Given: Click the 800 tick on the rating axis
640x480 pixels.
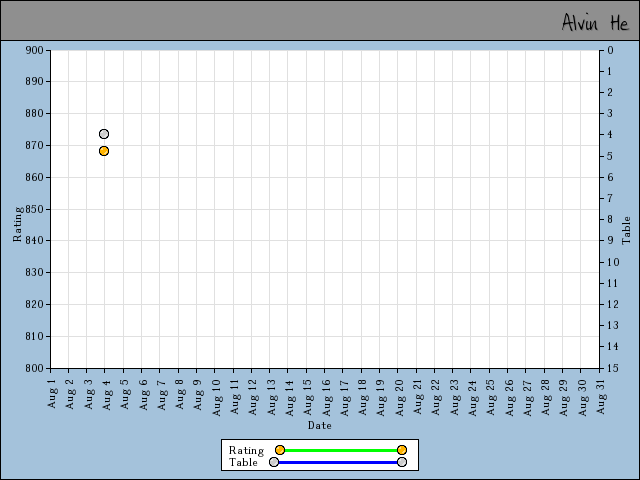Looking at the screenshot, I should point(34,368).
